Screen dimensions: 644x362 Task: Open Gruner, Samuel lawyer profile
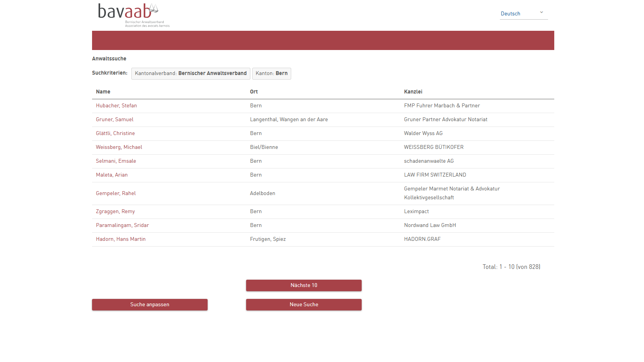[x=114, y=120]
